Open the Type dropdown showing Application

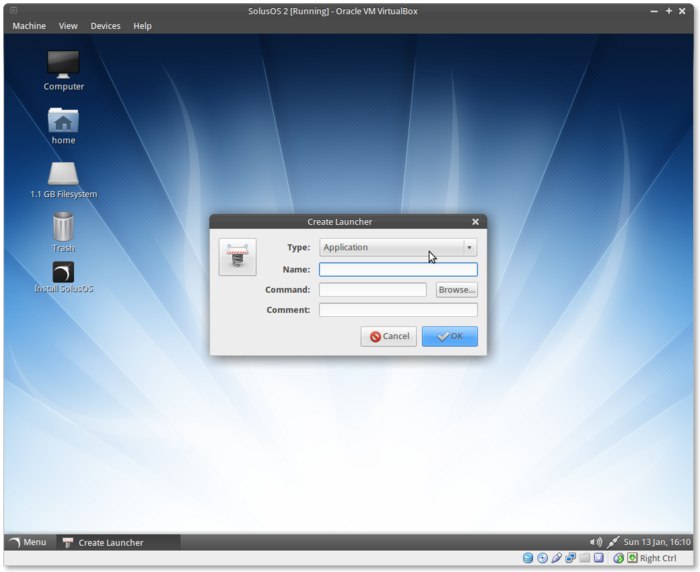(x=398, y=247)
